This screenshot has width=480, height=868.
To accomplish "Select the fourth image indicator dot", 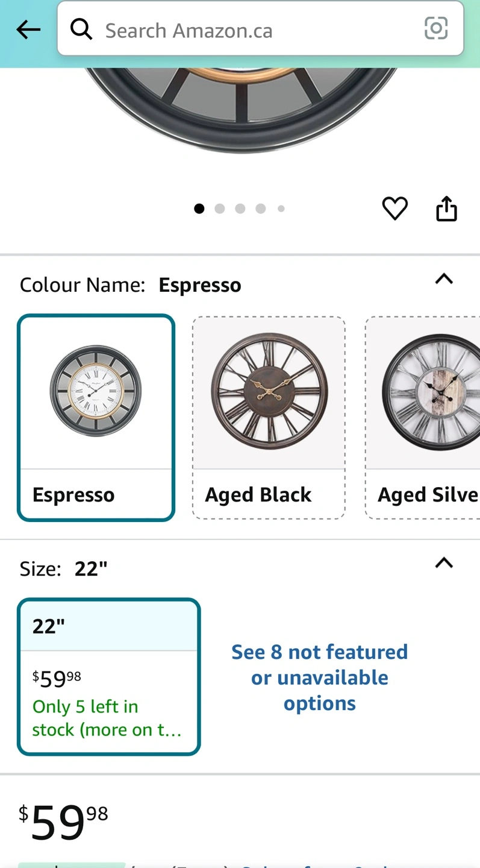I will click(261, 209).
